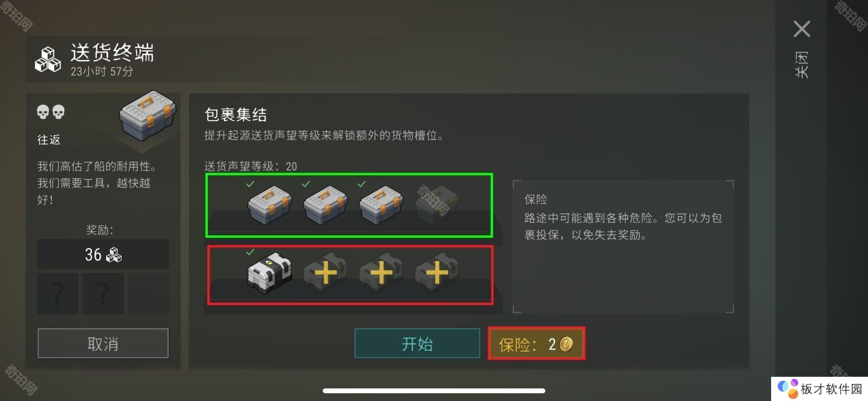Viewport: 868px width, 401px height.
Task: Tap the two-skull difficulty icons
Action: pos(51,112)
